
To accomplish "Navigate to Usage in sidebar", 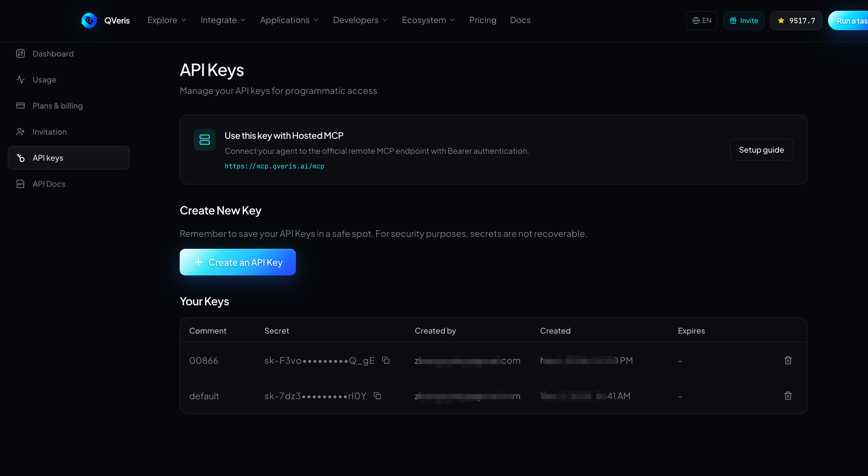I will tap(69, 80).
